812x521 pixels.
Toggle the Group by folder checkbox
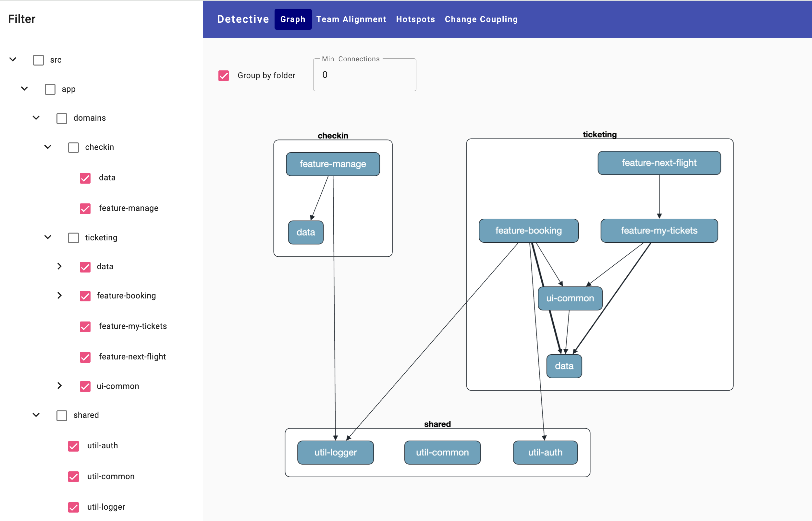pos(223,76)
